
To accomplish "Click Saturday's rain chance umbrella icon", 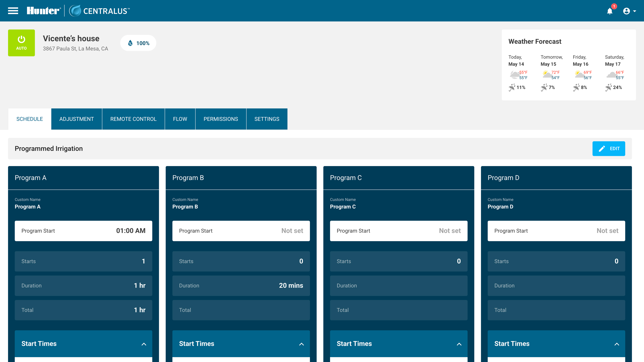I will point(608,87).
